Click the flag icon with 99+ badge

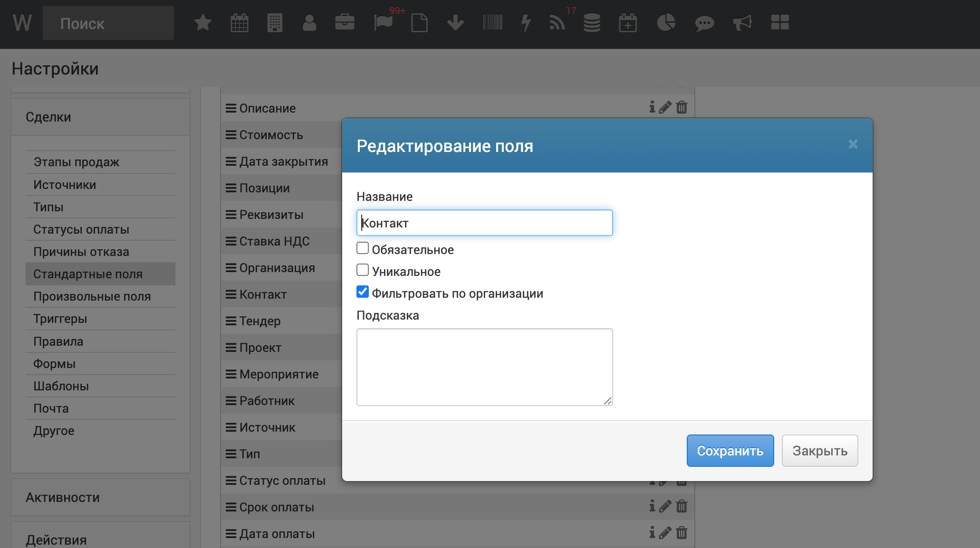[383, 22]
